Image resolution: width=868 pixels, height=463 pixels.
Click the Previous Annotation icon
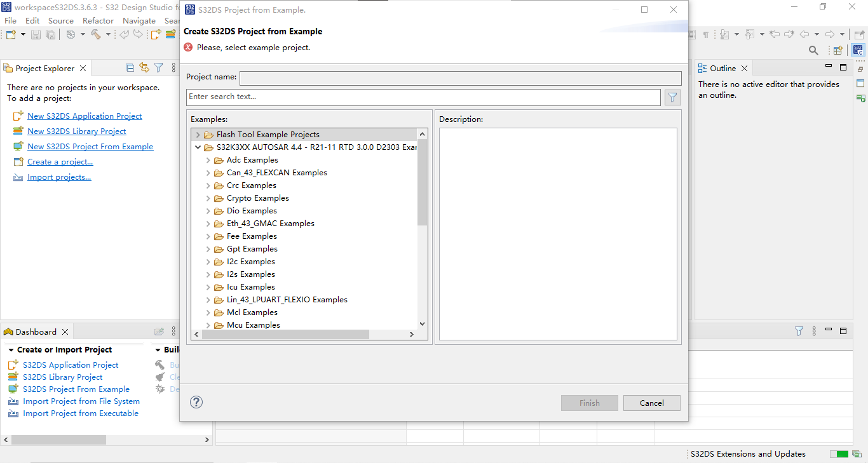pos(750,34)
